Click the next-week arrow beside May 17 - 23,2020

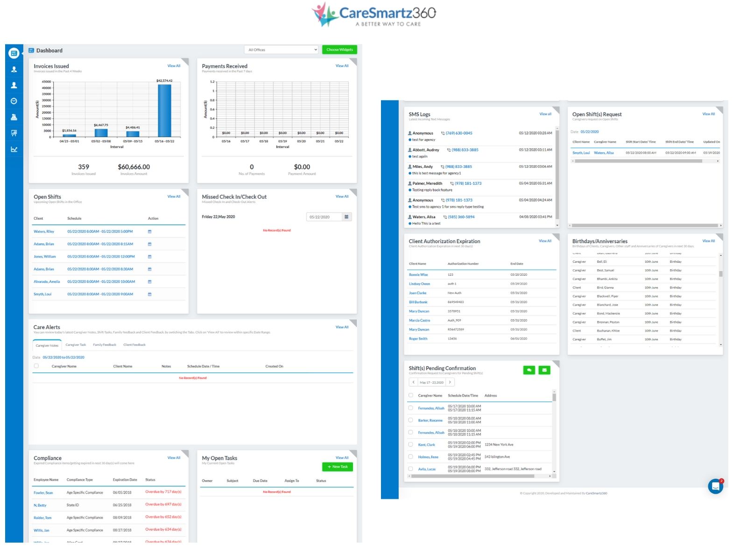(450, 382)
